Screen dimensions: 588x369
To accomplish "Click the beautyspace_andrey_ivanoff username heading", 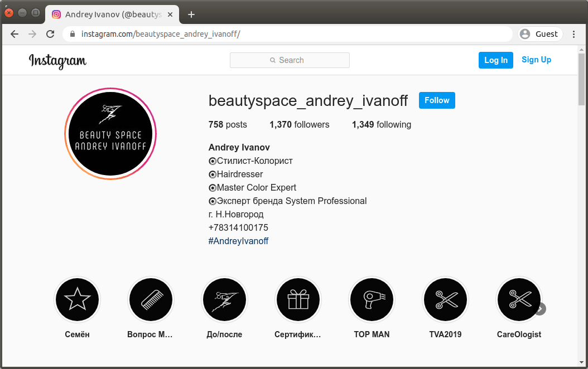I will point(309,101).
